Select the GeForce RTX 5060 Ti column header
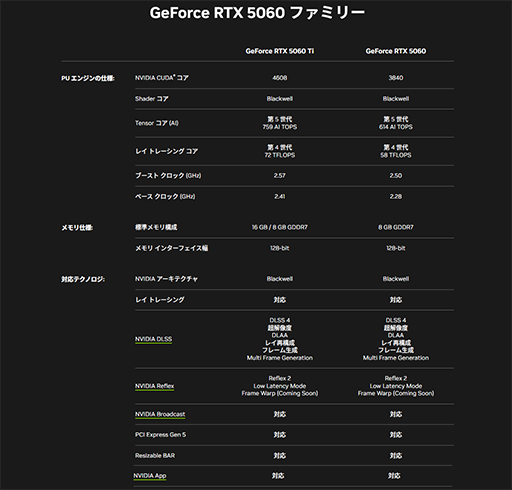The width and height of the screenshot is (512, 490). pos(280,51)
